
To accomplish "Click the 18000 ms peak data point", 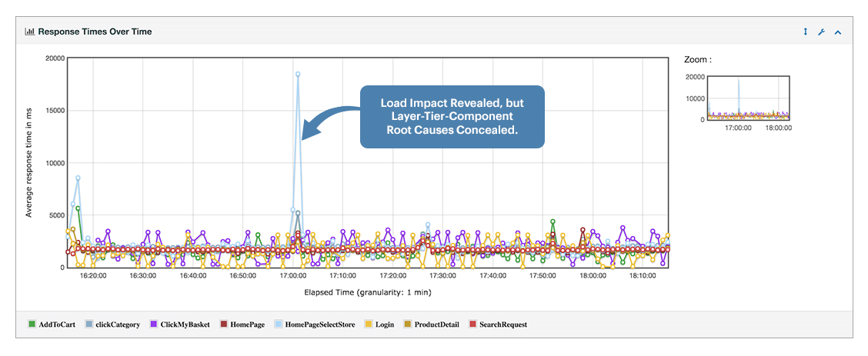I will pos(298,74).
